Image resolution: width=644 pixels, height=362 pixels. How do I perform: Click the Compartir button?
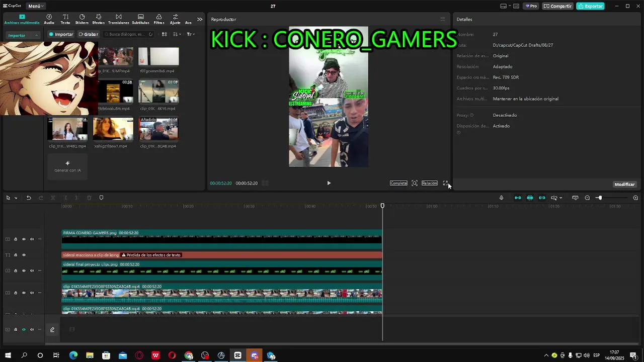click(x=558, y=6)
